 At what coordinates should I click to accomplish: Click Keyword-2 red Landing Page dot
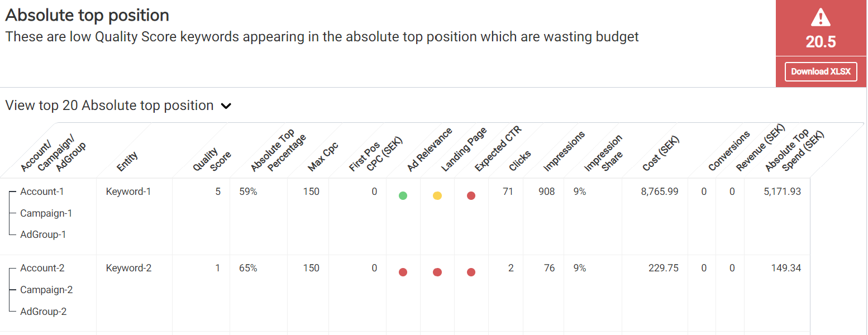(x=437, y=272)
